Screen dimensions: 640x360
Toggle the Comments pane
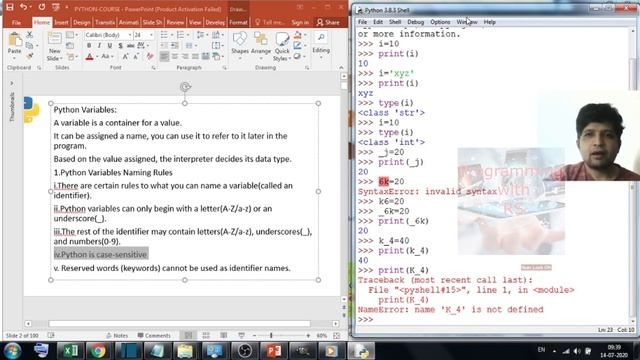[154, 336]
